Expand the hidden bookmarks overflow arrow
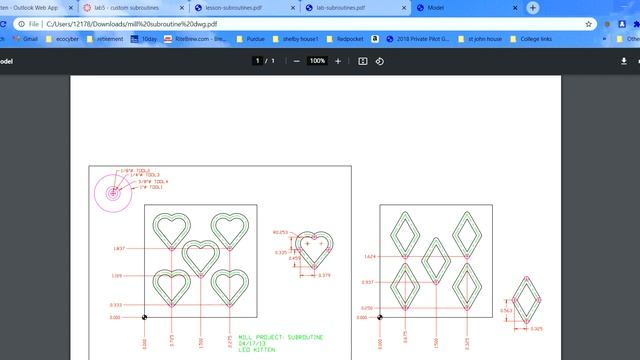 click(604, 39)
